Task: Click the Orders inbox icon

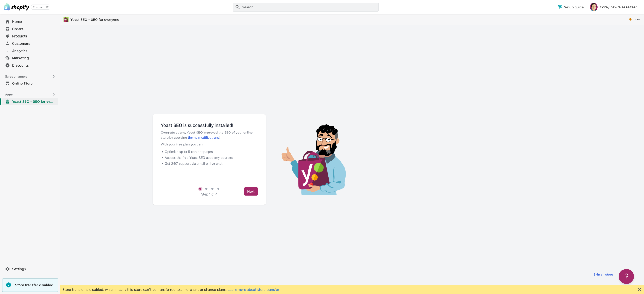Action: click(8, 29)
